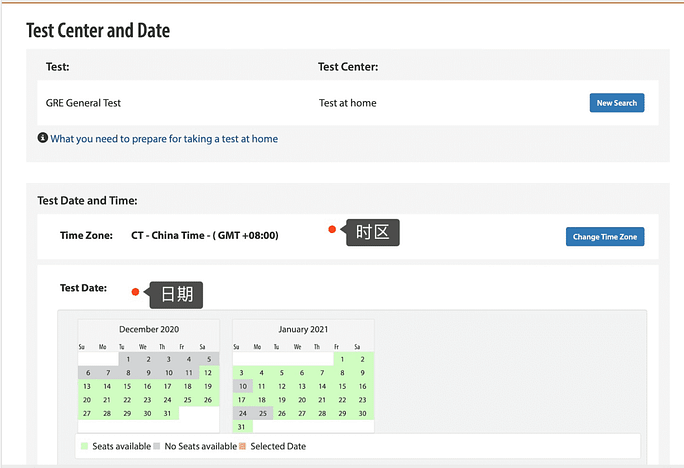Image resolution: width=684 pixels, height=468 pixels.
Task: Click the green Seats available legend swatch
Action: pos(83,446)
